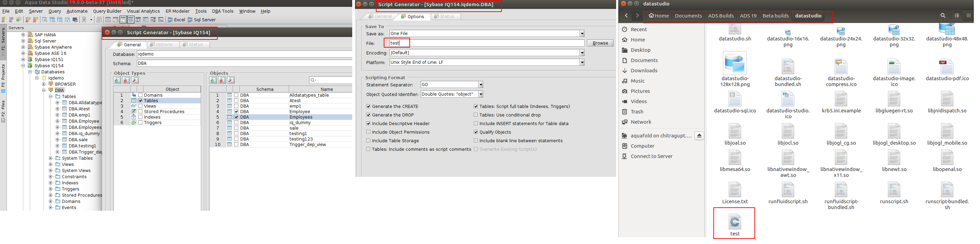Click Documents breadcrumb in path bar
This screenshot has width=980, height=244.
click(688, 16)
